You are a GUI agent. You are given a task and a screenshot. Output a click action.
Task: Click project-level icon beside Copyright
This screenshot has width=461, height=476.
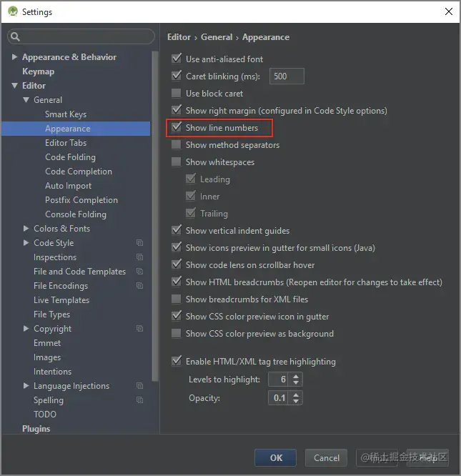pyautogui.click(x=139, y=329)
